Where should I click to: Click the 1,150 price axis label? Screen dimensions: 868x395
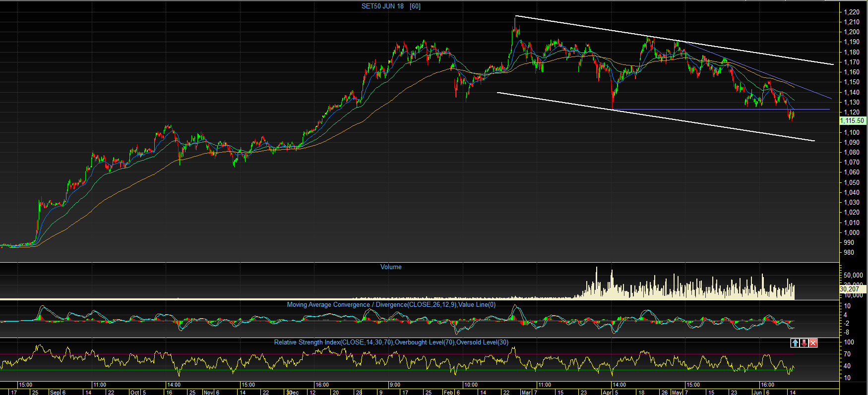pos(852,82)
